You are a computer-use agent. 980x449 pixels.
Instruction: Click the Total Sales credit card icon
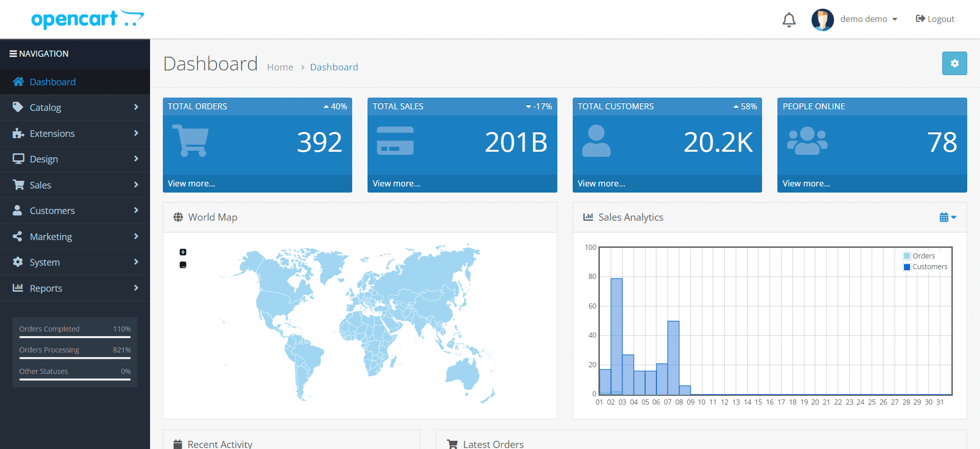[395, 141]
